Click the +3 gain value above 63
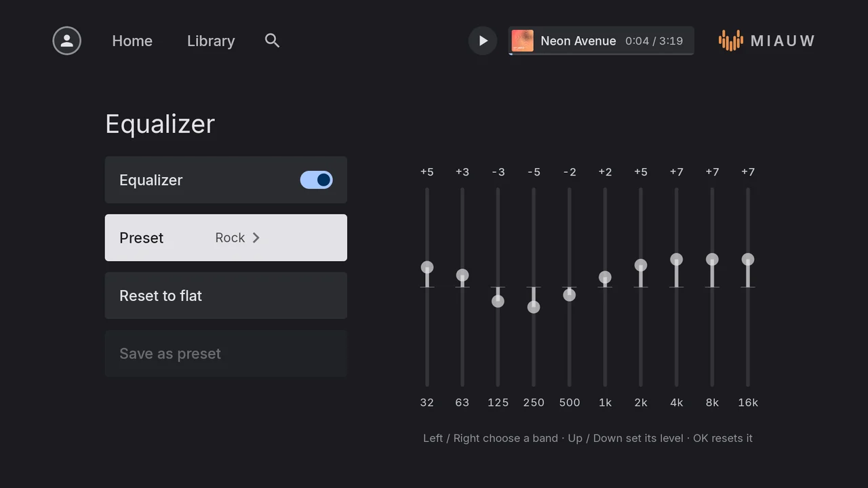The width and height of the screenshot is (868, 488). click(x=462, y=172)
